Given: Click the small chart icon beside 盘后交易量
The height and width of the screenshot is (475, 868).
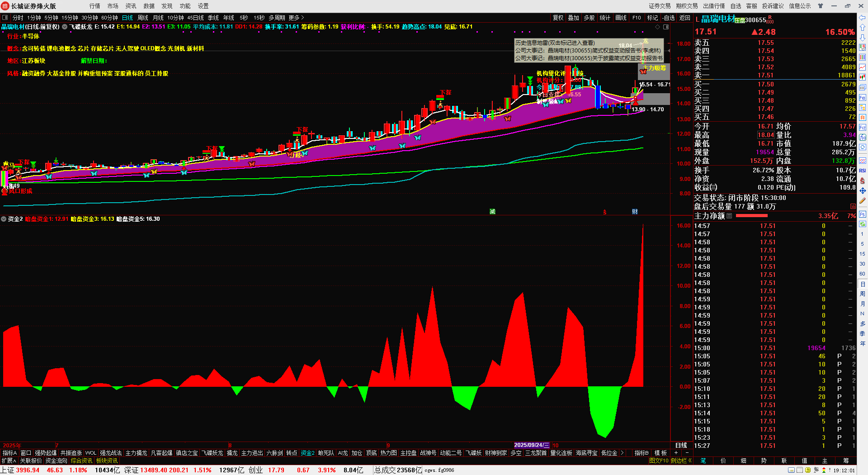Looking at the screenshot, I should point(853,206).
